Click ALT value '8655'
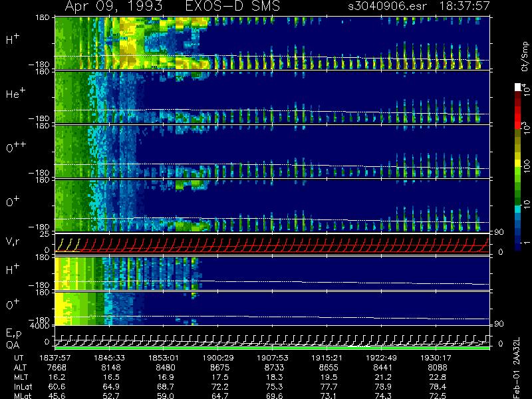The height and width of the screenshot is (399, 532). (x=329, y=368)
